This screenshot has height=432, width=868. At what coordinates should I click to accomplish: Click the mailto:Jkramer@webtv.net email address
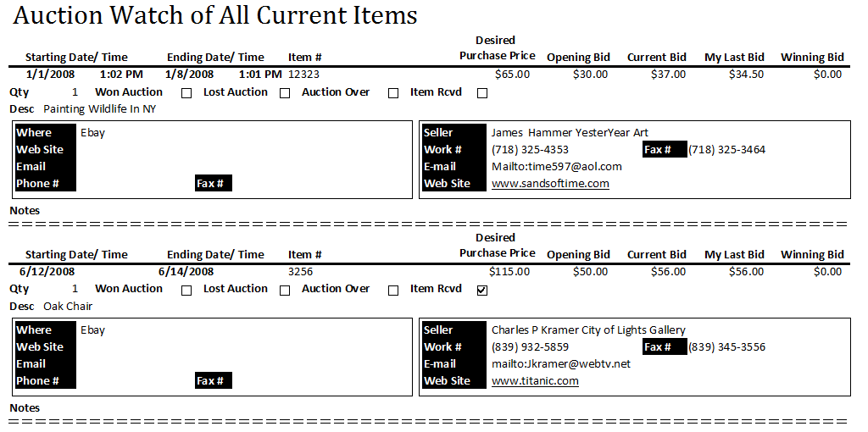click(561, 364)
